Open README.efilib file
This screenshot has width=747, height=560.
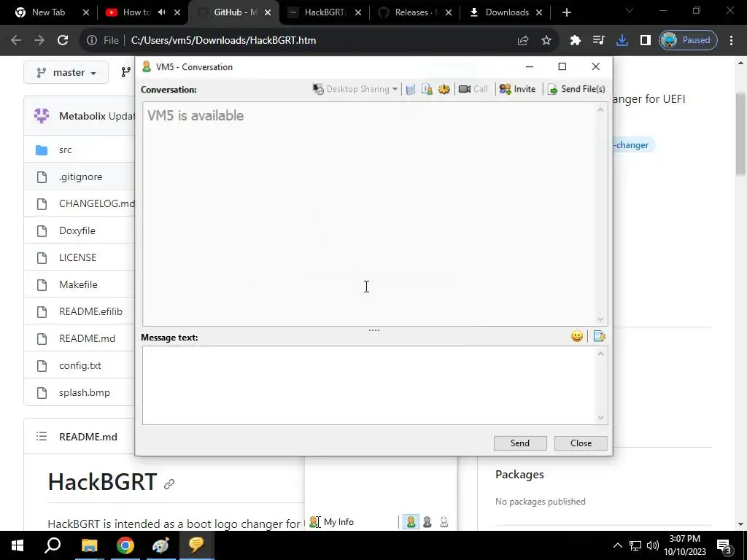[x=90, y=311]
